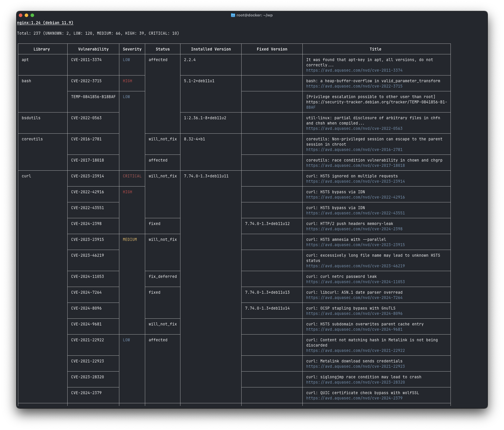Click vulnerability ID TEMP-0841856-B18BAF
504x430 pixels.
(93, 97)
